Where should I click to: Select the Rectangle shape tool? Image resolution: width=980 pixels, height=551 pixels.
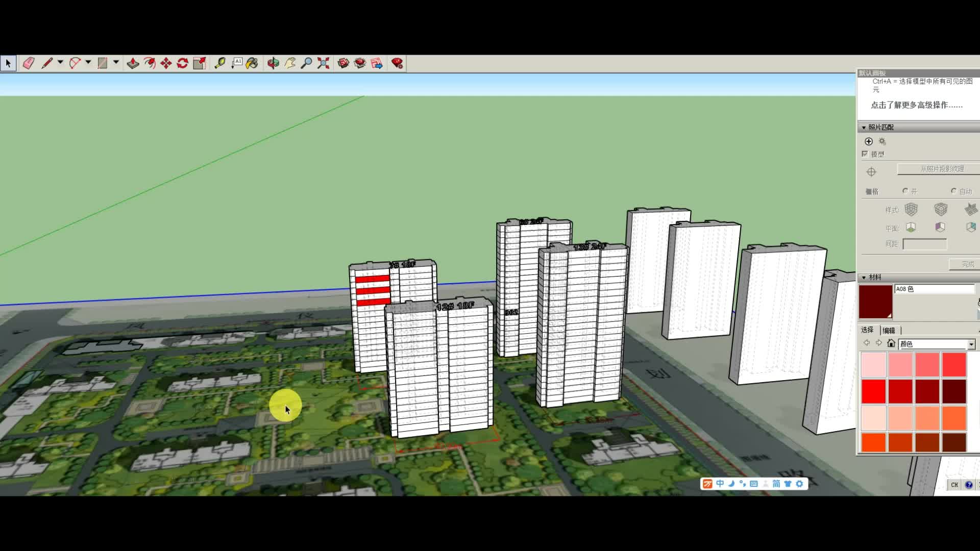103,63
